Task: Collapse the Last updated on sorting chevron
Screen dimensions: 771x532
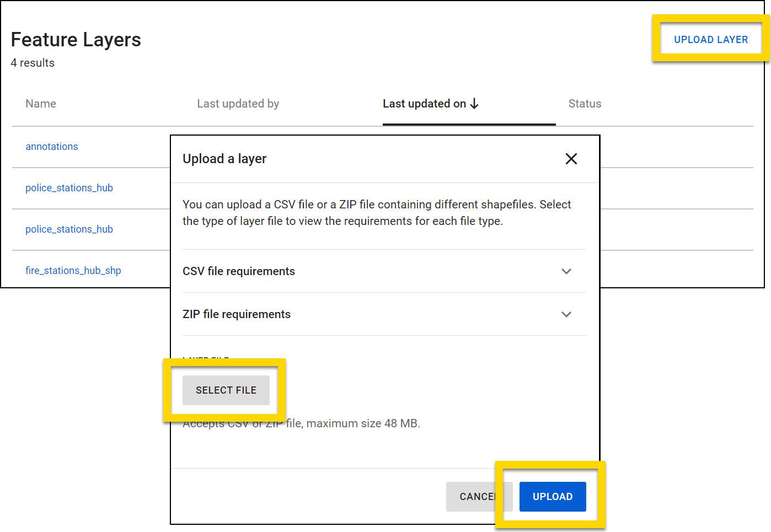Action: (x=474, y=104)
